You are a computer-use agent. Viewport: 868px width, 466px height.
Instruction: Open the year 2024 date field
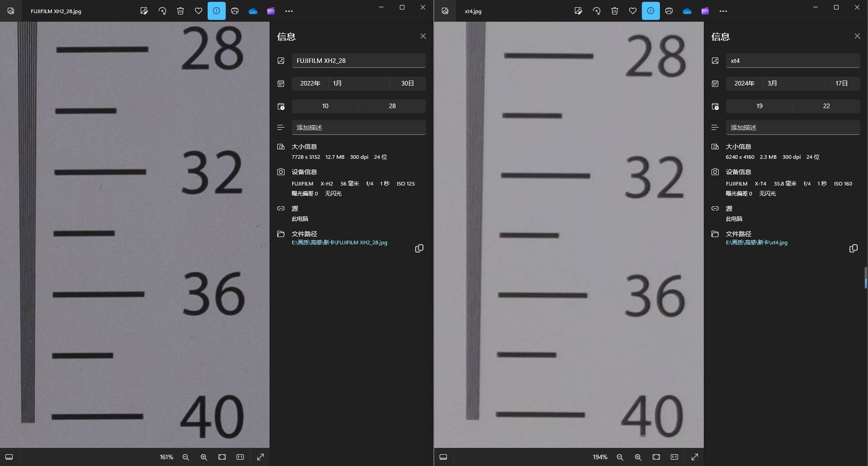click(x=744, y=83)
